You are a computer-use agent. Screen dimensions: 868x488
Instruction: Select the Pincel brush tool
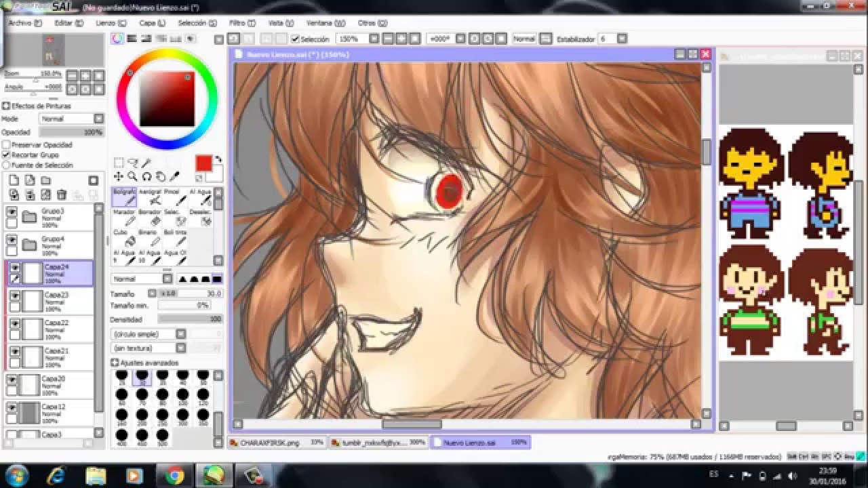tap(175, 197)
